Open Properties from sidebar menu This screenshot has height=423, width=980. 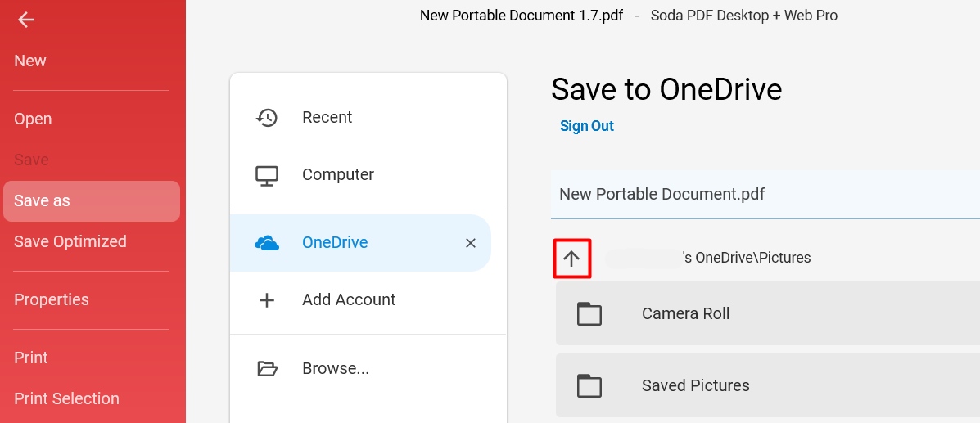point(52,300)
